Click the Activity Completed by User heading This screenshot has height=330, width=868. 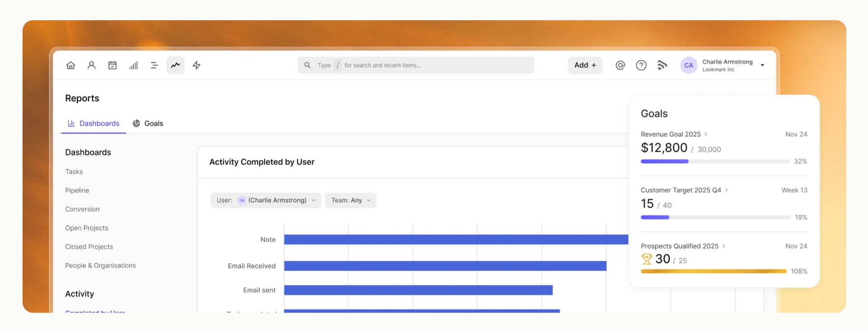tap(262, 162)
